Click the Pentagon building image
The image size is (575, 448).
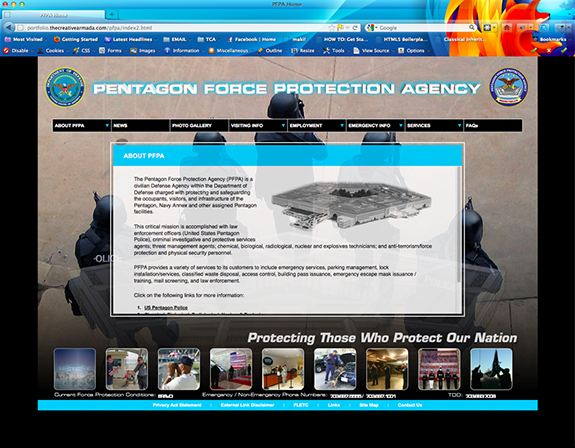click(351, 205)
